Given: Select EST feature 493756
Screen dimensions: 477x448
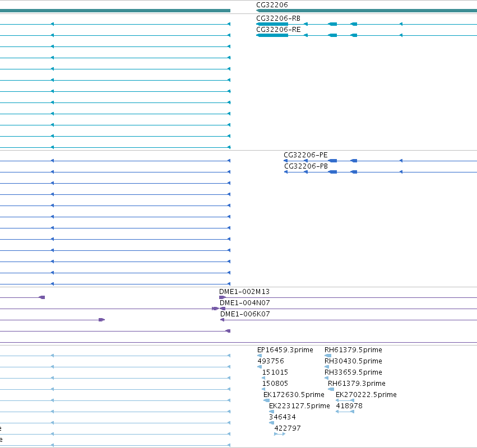Looking at the screenshot, I should coord(271,361).
